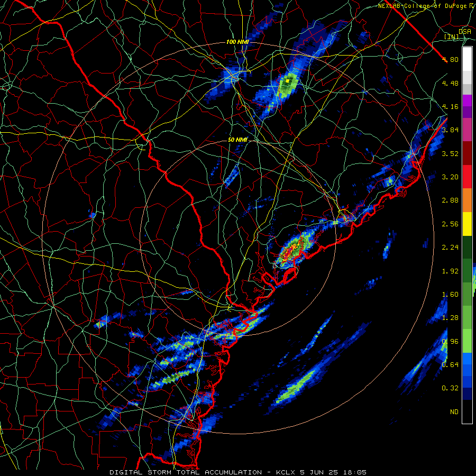Select the bright red swatch beside 3.20
Screen dimensions: 476x476
point(467,177)
